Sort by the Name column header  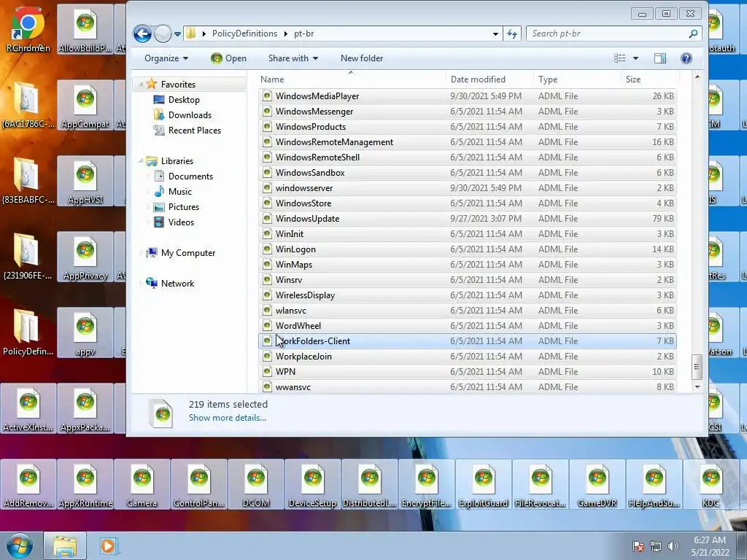click(352, 79)
